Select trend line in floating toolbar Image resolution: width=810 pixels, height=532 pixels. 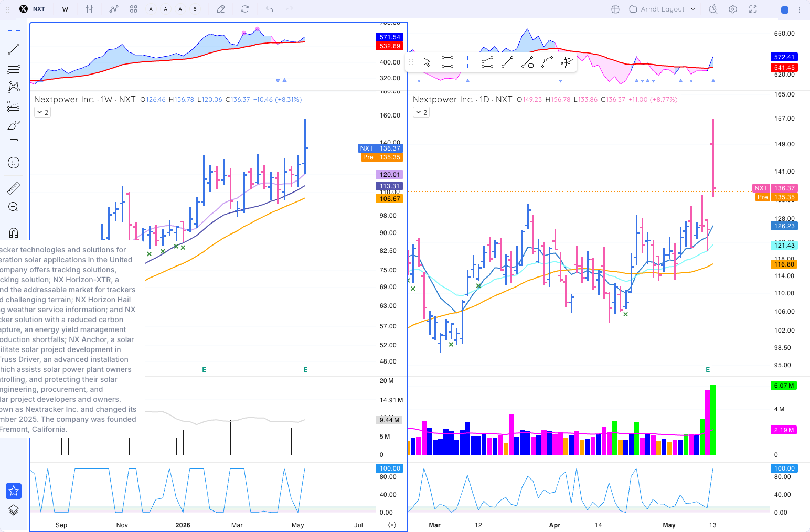click(x=507, y=62)
